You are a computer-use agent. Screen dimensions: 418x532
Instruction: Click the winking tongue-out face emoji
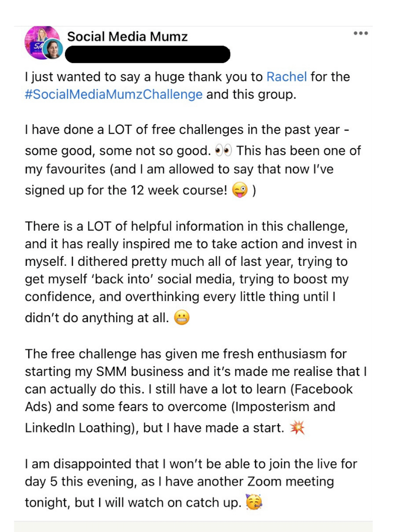[240, 190]
